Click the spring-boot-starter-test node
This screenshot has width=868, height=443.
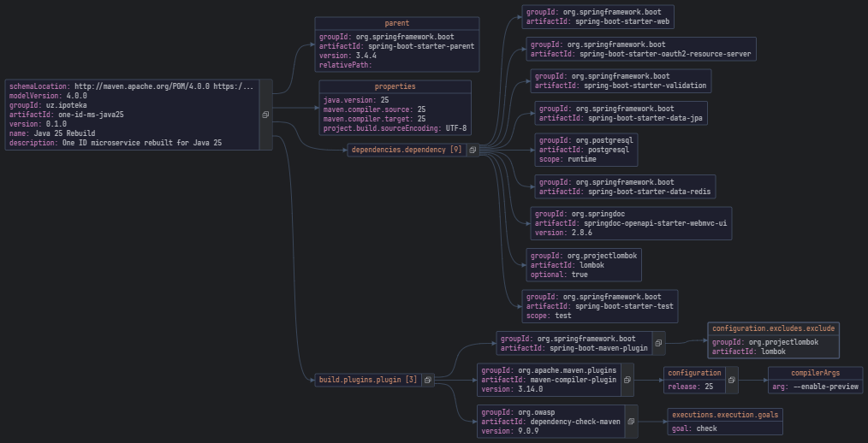point(600,306)
